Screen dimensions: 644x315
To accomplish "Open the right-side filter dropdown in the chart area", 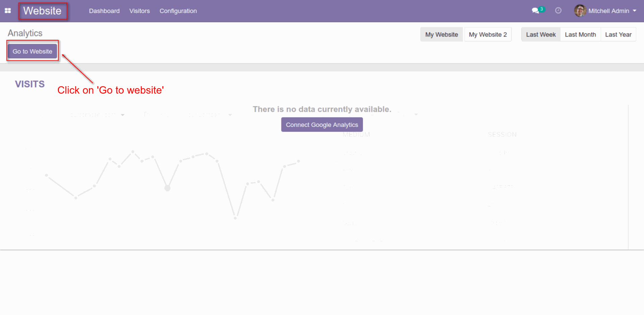I will pos(416,114).
